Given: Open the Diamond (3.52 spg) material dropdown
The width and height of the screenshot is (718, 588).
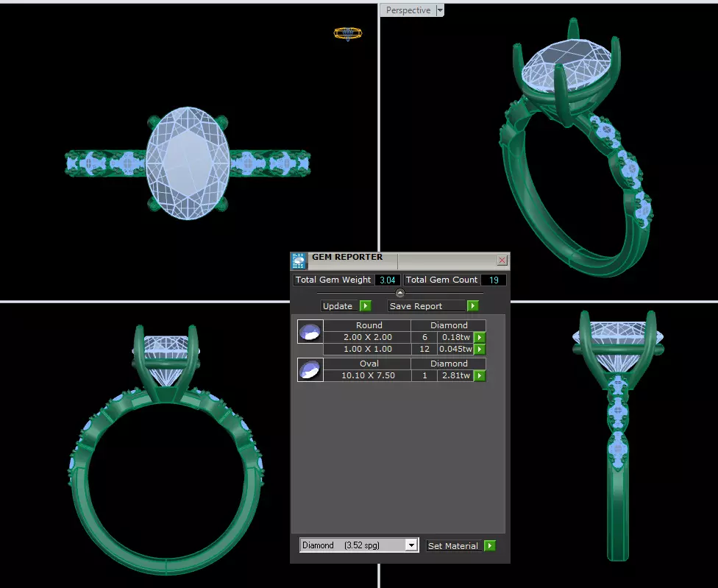Looking at the screenshot, I should click(411, 545).
